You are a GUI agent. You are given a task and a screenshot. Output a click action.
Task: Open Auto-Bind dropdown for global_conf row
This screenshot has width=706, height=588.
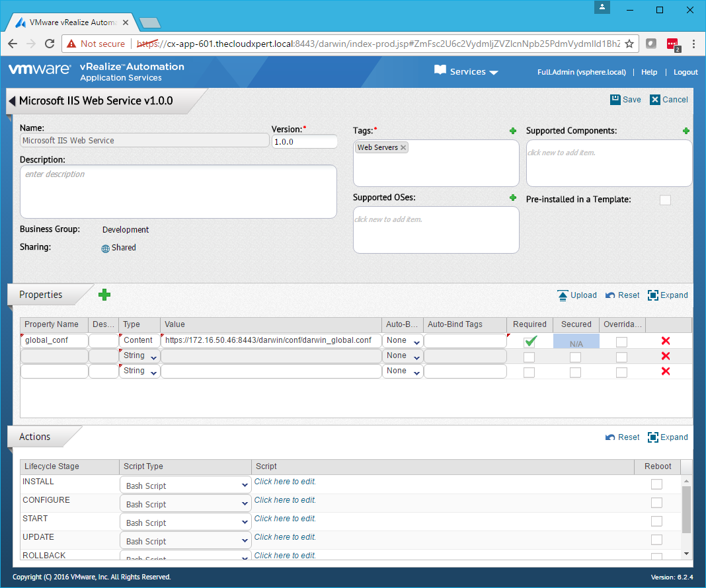pyautogui.click(x=404, y=341)
